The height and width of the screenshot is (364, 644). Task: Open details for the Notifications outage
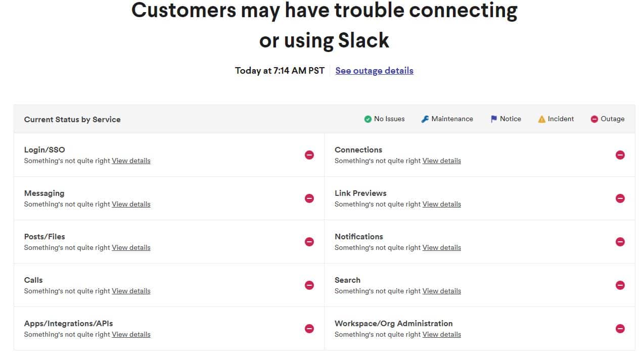[441, 247]
